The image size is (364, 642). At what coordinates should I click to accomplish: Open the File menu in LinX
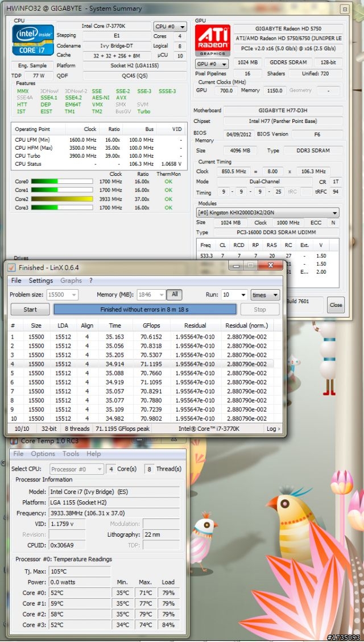tap(16, 281)
